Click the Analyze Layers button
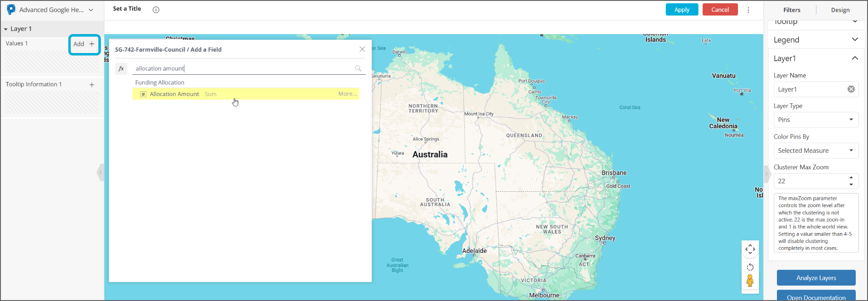The height and width of the screenshot is (301, 868). click(816, 278)
